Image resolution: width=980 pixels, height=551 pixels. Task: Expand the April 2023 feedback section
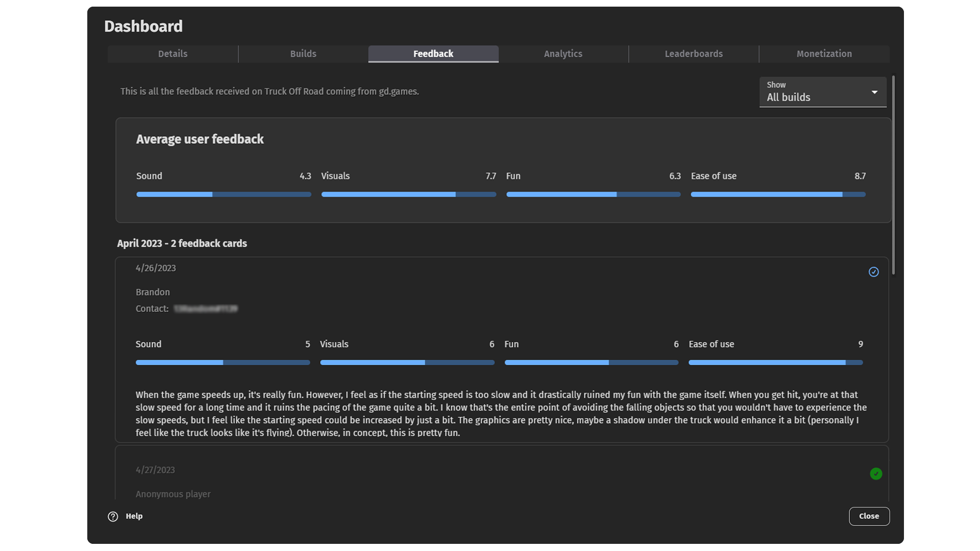[182, 242]
